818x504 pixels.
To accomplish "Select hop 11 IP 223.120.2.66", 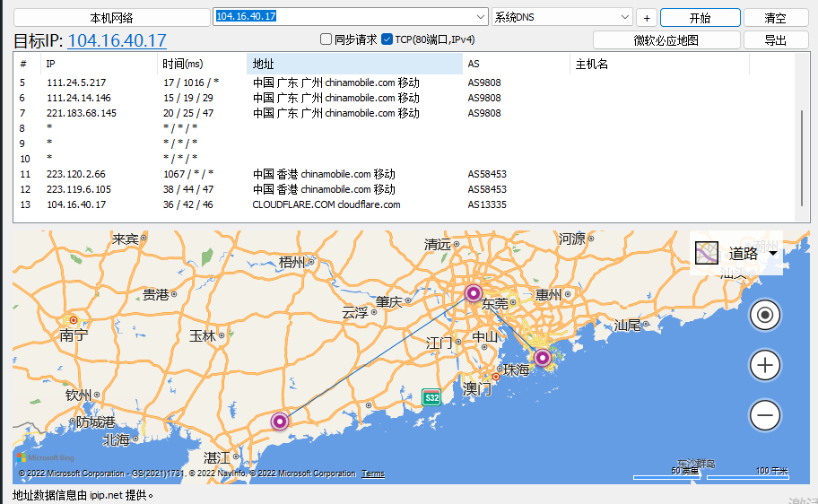I will [76, 174].
